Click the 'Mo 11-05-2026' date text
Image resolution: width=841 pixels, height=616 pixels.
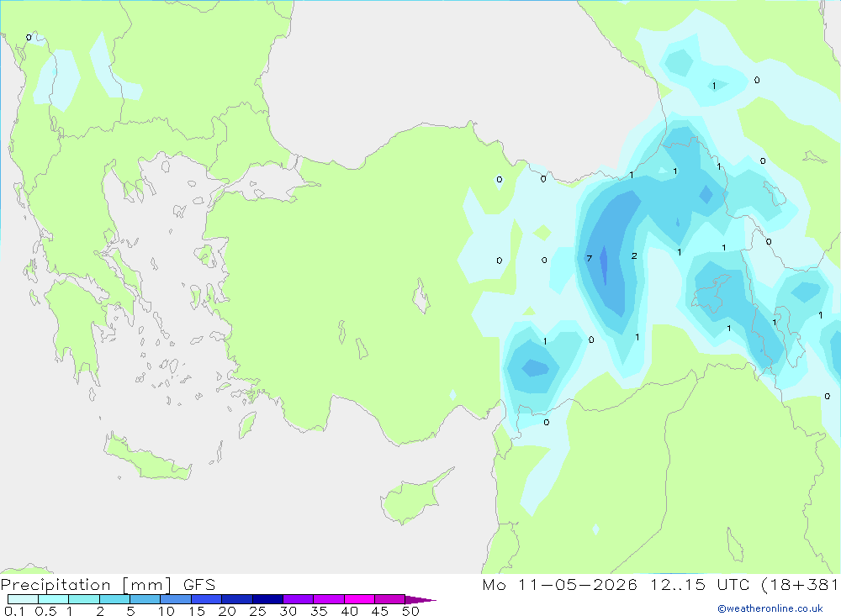coord(559,585)
